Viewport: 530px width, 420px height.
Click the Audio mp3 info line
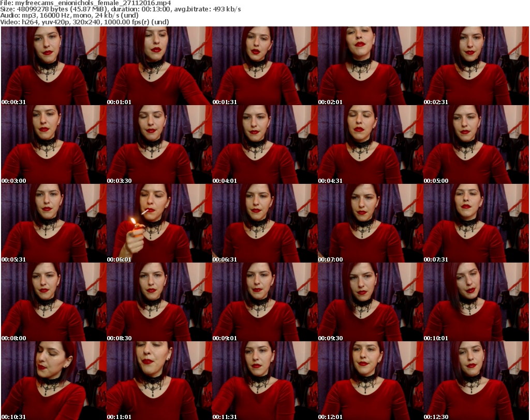click(x=69, y=16)
